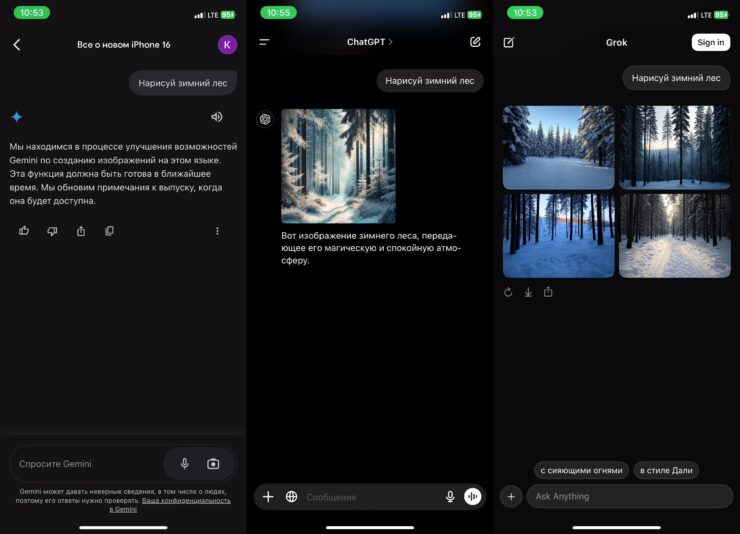Open the three-dot options for Gemini response
The height and width of the screenshot is (534, 740).
click(x=217, y=231)
